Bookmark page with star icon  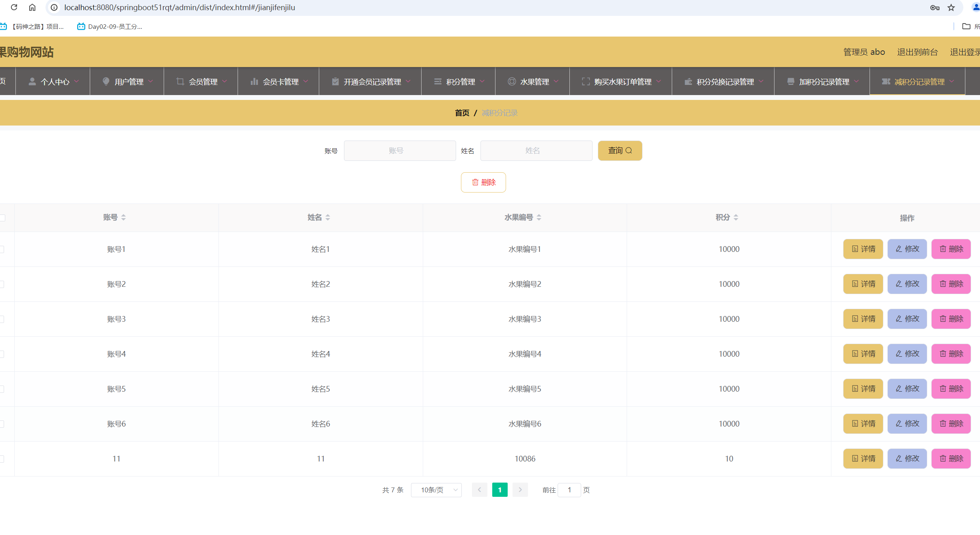[951, 8]
